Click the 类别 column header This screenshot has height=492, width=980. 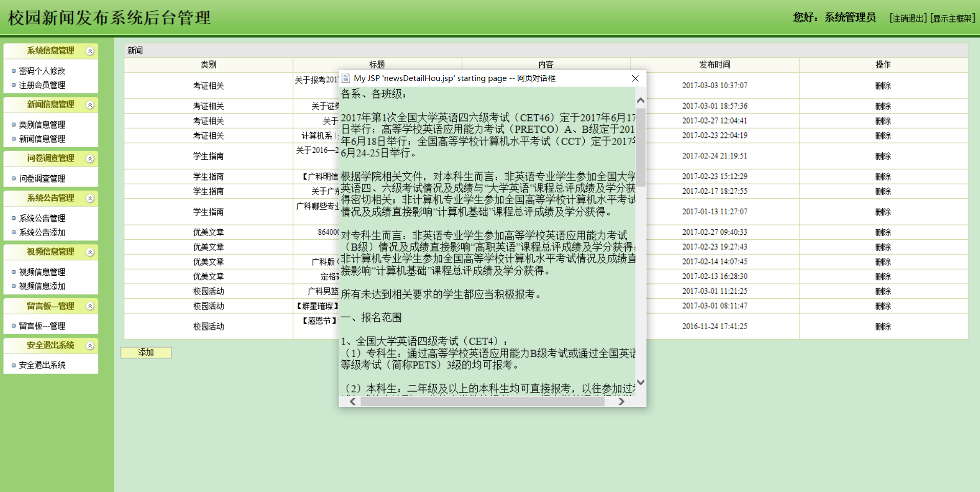tap(208, 65)
